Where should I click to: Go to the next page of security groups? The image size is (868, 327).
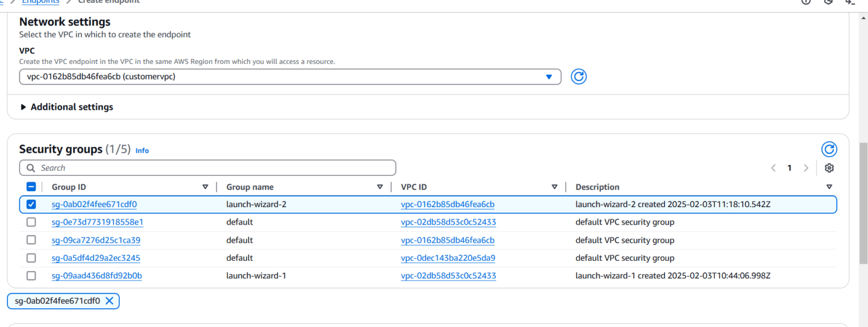(806, 167)
